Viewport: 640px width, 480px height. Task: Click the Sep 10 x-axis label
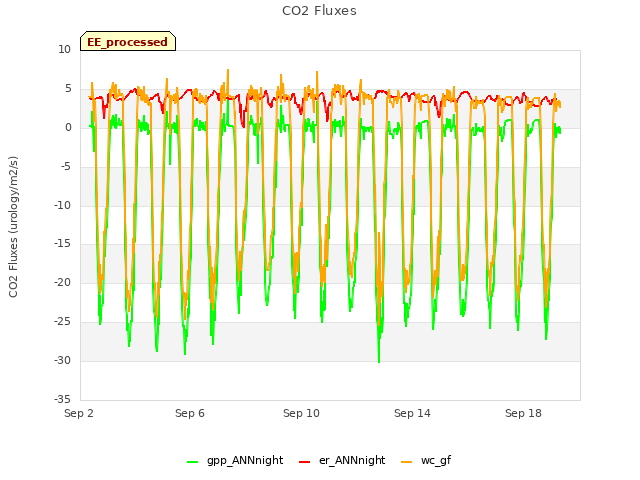(301, 413)
